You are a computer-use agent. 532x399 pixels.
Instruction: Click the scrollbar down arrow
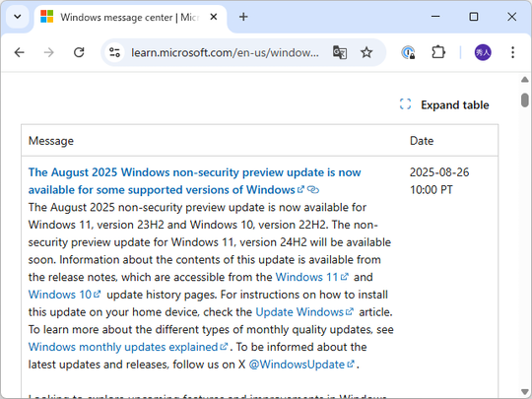coord(524,391)
